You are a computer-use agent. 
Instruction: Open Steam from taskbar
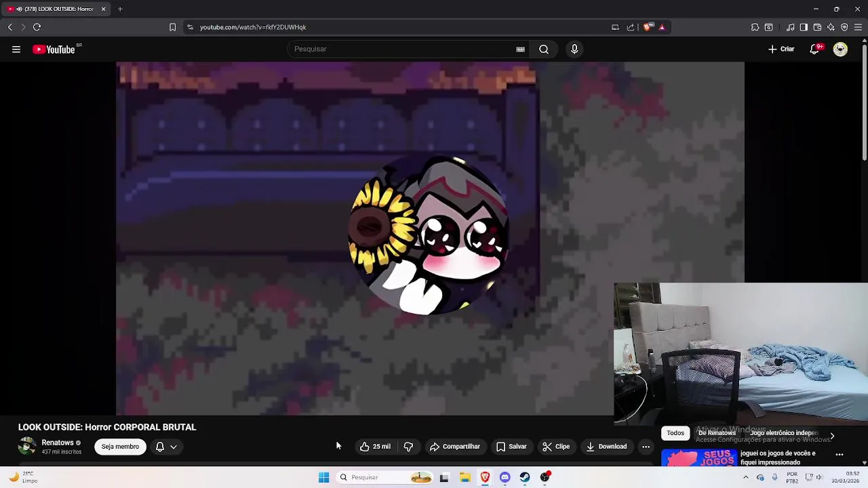(525, 478)
